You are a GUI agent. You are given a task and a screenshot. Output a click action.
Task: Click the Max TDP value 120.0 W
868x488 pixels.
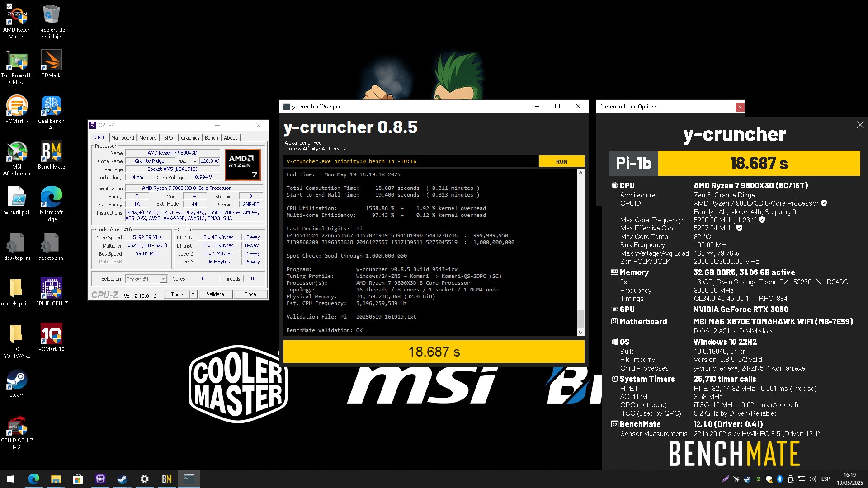tap(209, 161)
